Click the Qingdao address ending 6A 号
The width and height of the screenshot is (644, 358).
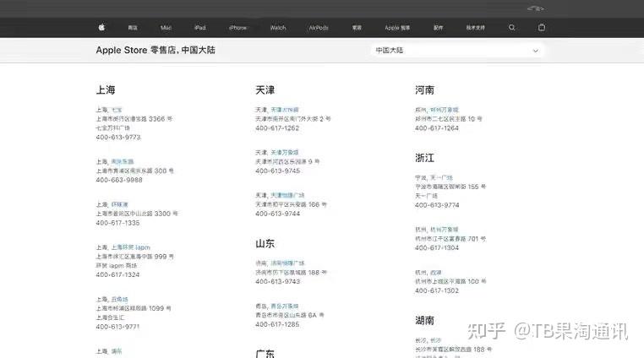(290, 315)
